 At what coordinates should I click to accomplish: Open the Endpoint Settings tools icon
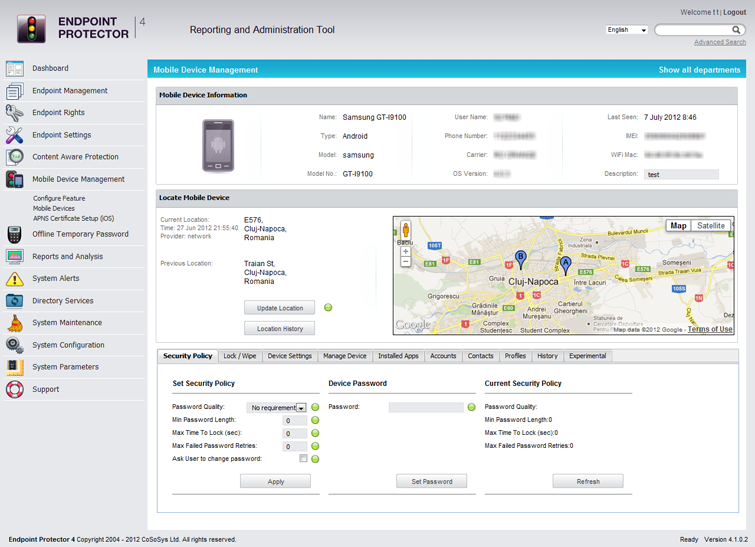[x=14, y=135]
